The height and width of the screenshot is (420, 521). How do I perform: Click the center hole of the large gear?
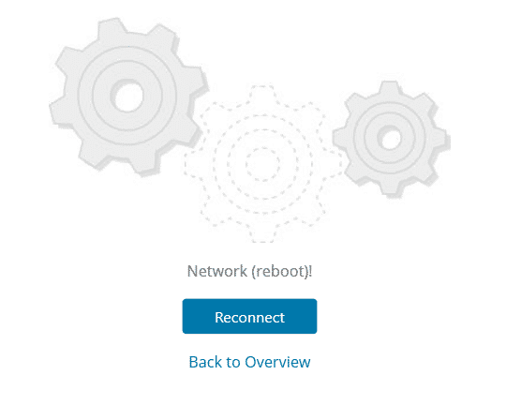click(x=128, y=97)
